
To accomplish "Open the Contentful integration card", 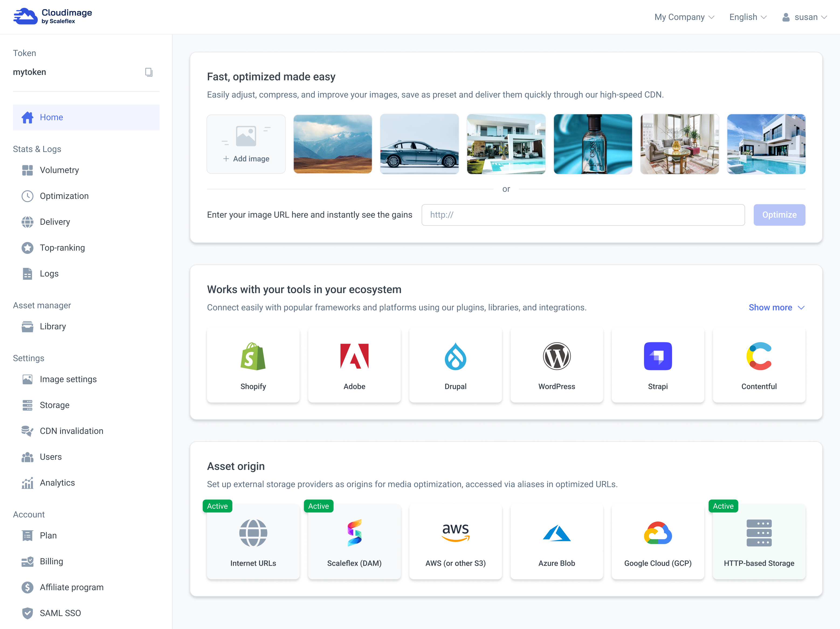I will pyautogui.click(x=759, y=365).
